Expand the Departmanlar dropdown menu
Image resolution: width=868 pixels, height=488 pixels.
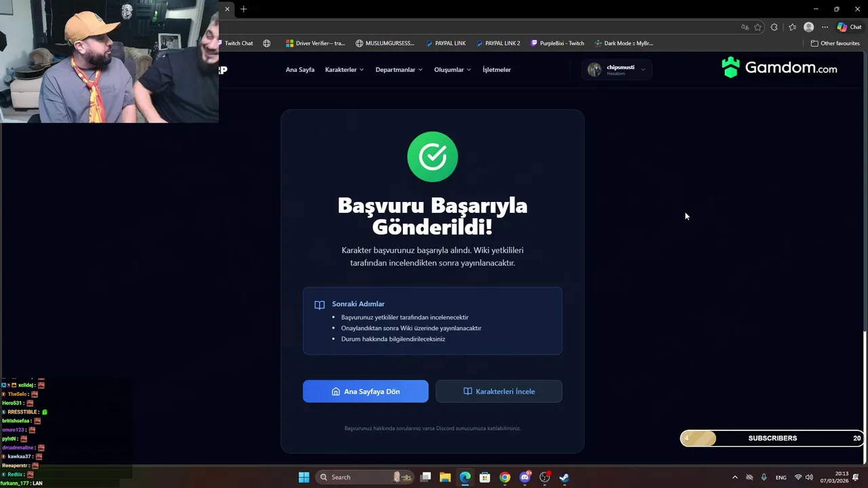coord(399,70)
